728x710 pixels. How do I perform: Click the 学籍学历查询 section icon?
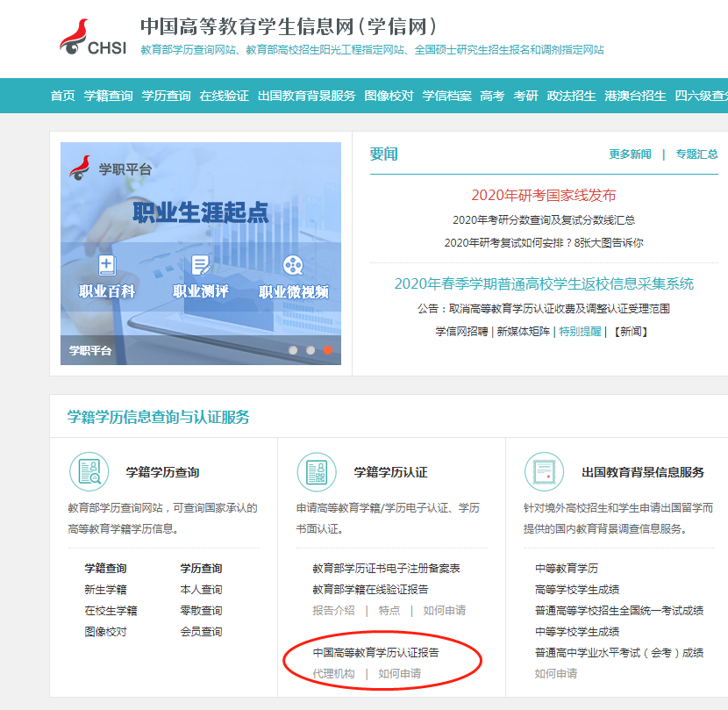(x=89, y=471)
